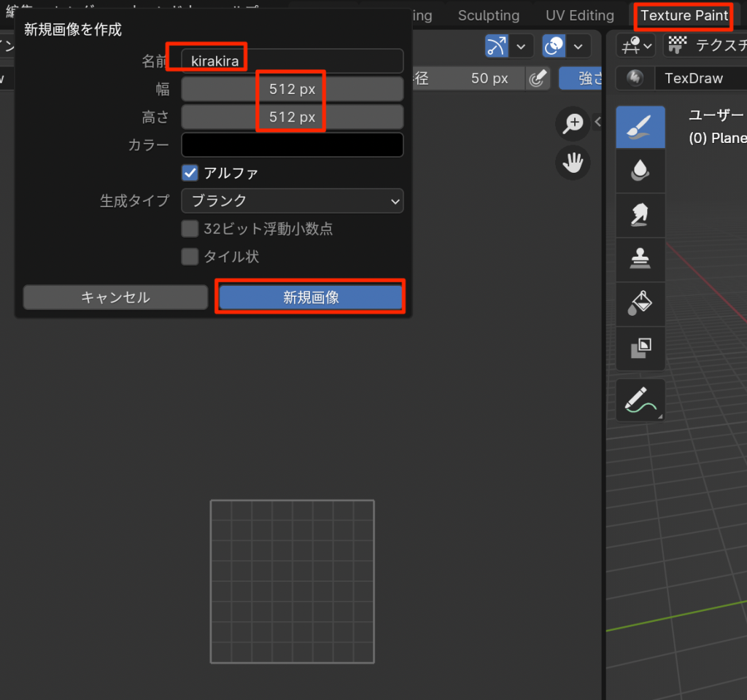Select the Mask tool

coord(640,349)
